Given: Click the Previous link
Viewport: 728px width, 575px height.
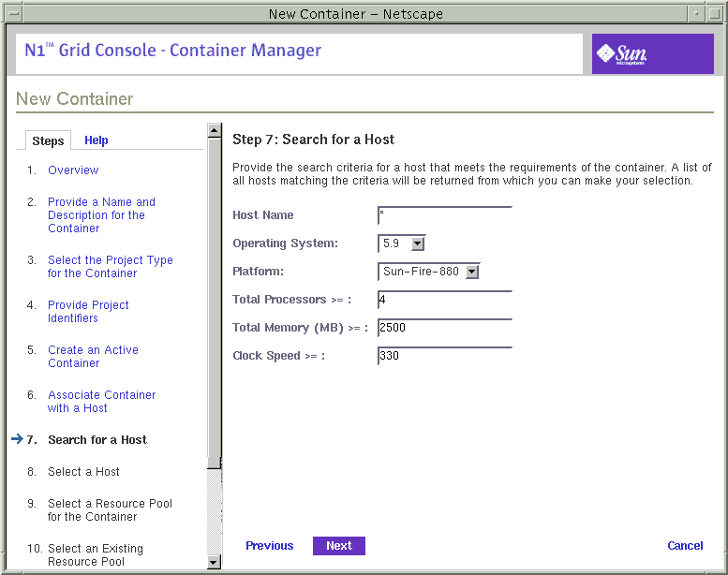Looking at the screenshot, I should [x=269, y=546].
